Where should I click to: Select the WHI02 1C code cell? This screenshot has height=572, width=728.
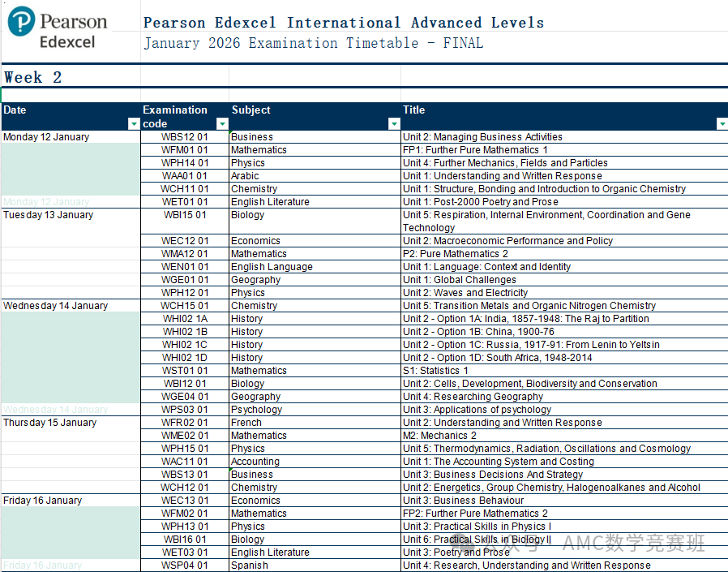[185, 345]
